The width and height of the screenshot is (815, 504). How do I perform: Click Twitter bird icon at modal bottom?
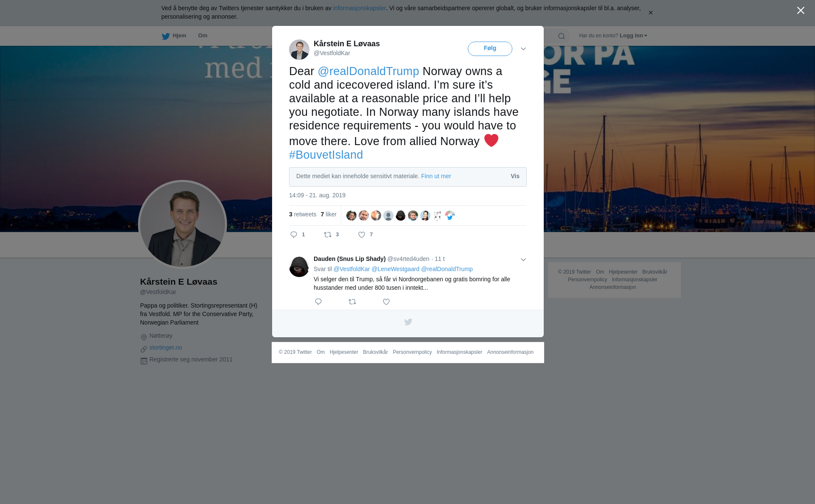(408, 322)
